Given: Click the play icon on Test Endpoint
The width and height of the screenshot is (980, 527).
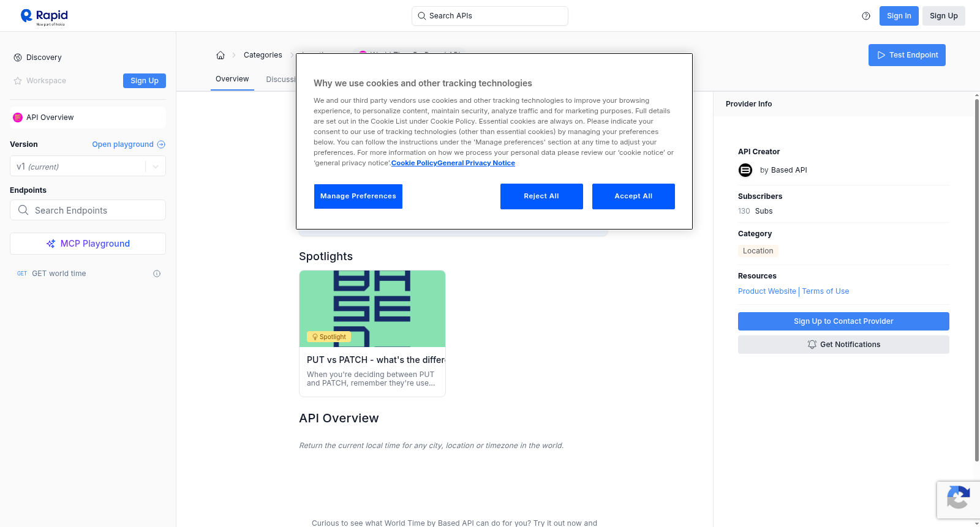Looking at the screenshot, I should tap(881, 55).
